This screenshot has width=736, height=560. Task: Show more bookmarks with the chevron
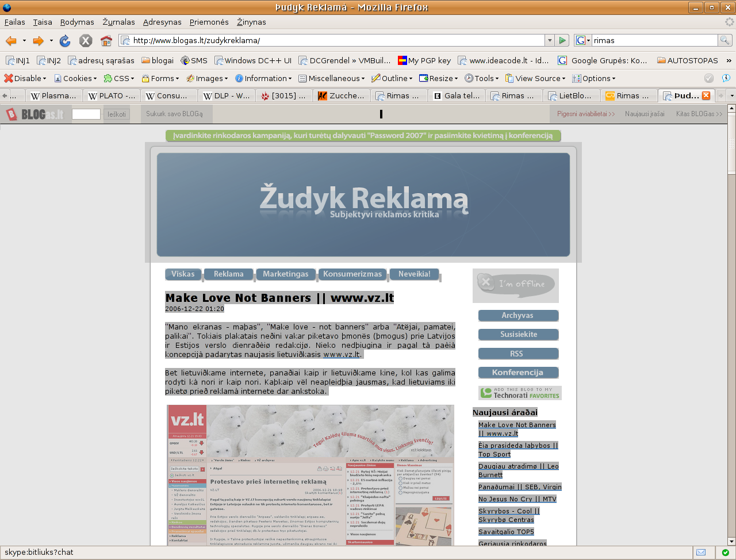[729, 60]
